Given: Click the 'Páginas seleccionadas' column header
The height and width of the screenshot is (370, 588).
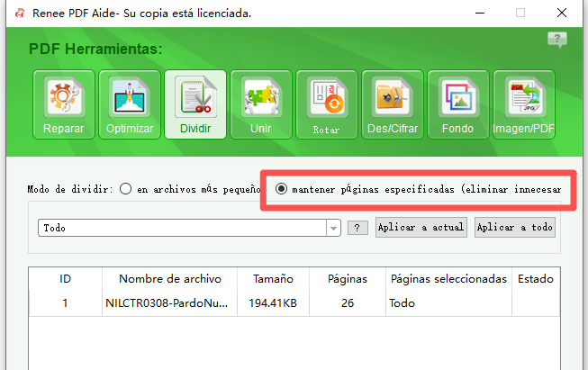Looking at the screenshot, I should (x=448, y=279).
